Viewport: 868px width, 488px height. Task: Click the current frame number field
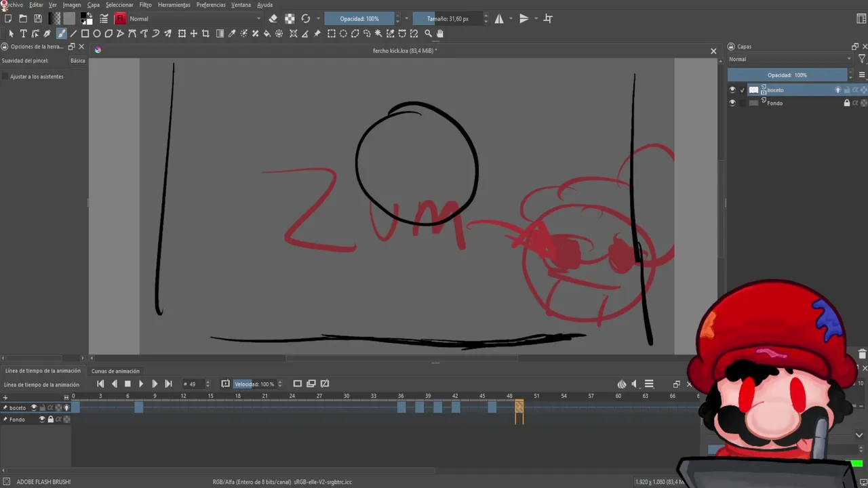pyautogui.click(x=193, y=384)
